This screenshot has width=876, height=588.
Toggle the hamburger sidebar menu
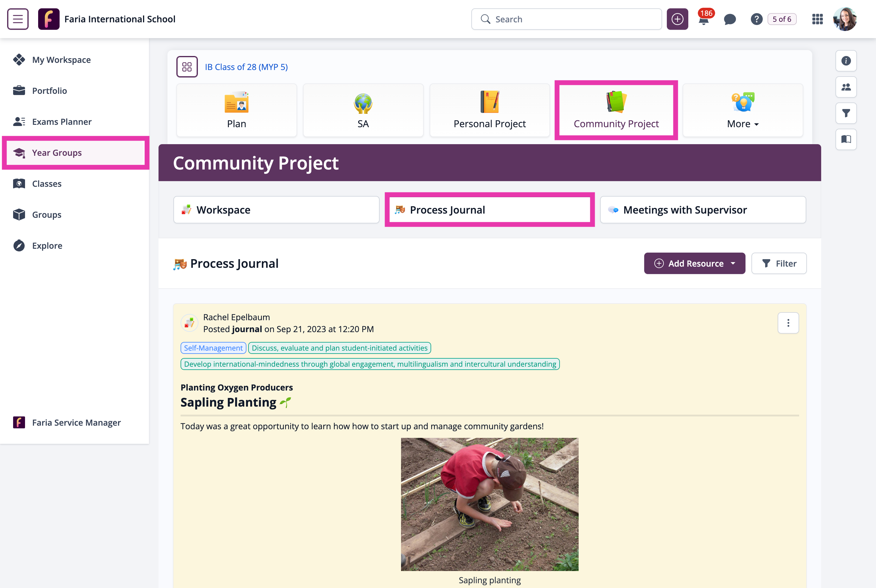coord(18,19)
